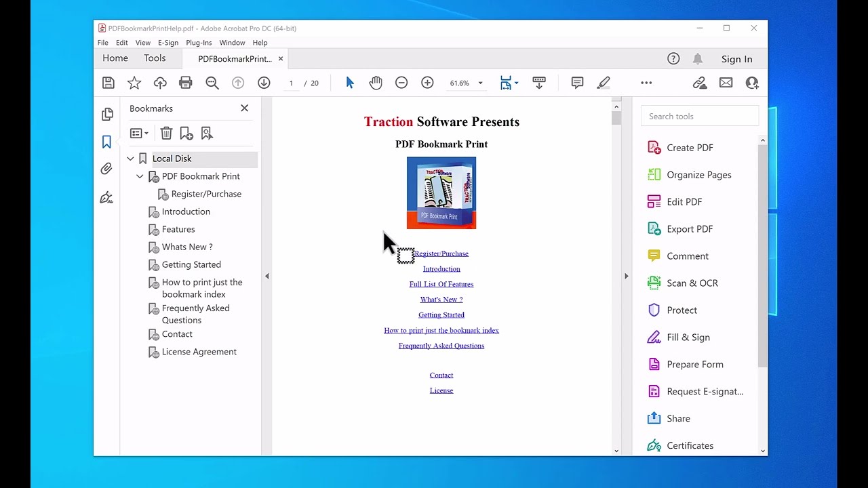Follow How to print just the bookmark index link

441,330
